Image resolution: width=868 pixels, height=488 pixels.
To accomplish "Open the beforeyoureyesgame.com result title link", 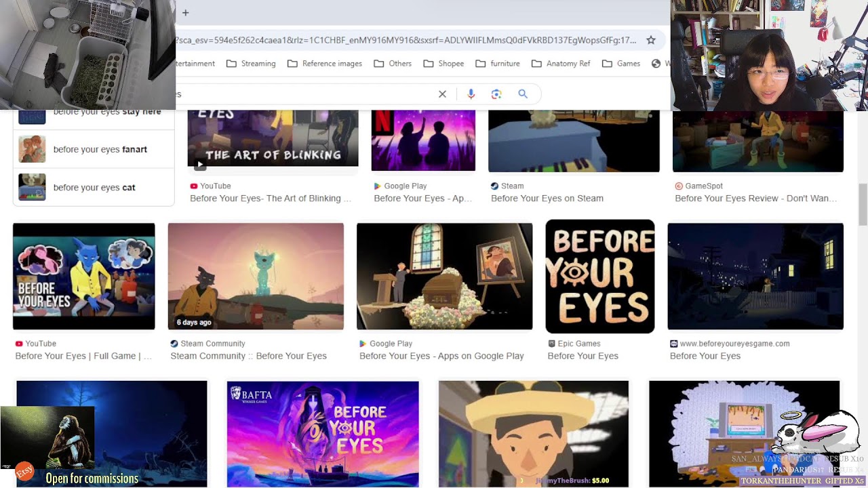I will (705, 357).
